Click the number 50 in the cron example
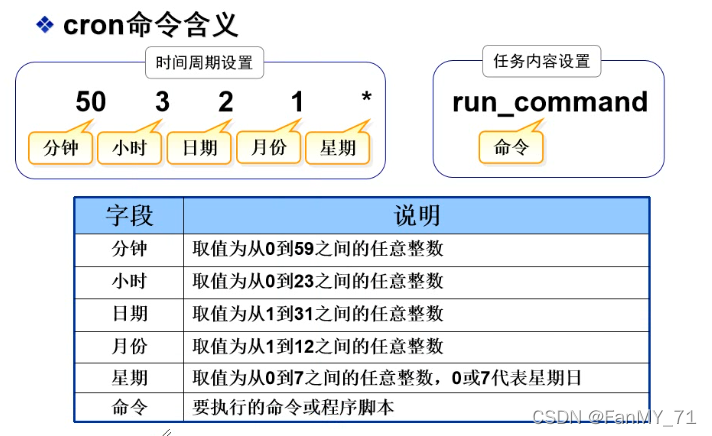The width and height of the screenshot is (712, 436). (x=91, y=101)
